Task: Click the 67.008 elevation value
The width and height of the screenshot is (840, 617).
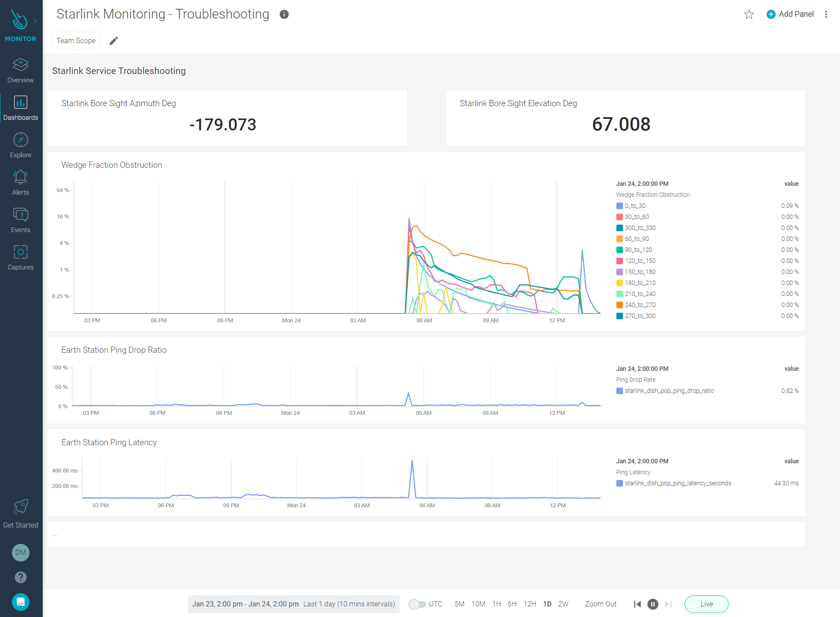Action: pos(621,124)
